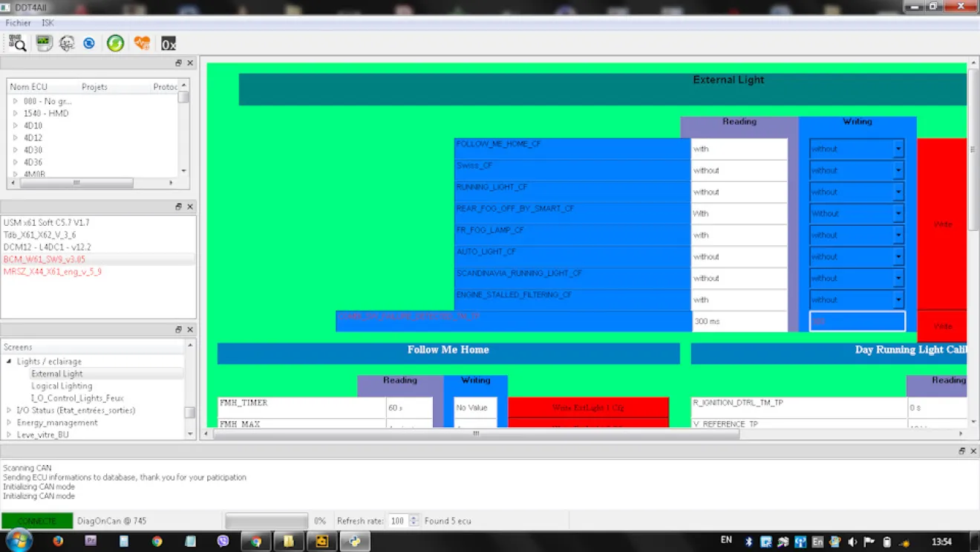
Task: Click the Refresh rate stepper arrows
Action: pyautogui.click(x=414, y=521)
